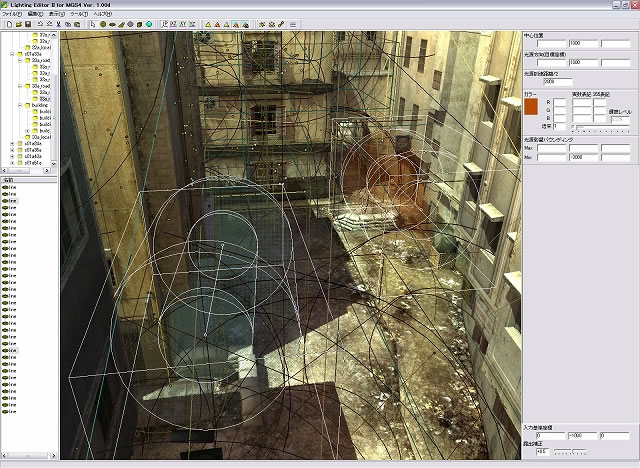Click the R color value input field
Image resolution: width=640 pixels, height=468 pixels.
pos(559,102)
